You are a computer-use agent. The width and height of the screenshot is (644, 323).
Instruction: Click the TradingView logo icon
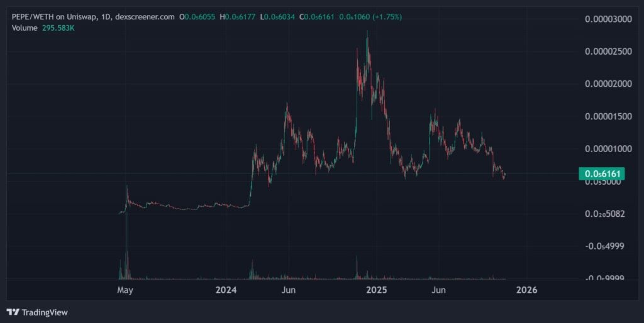(x=13, y=312)
